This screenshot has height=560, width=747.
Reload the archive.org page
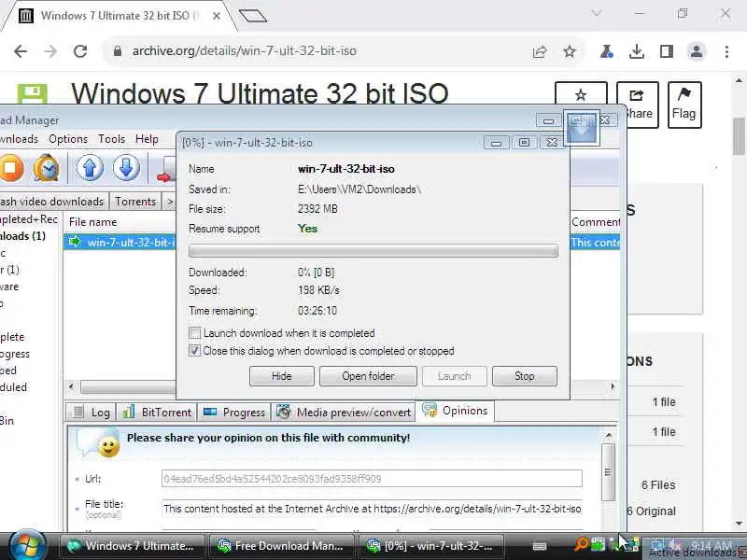80,51
